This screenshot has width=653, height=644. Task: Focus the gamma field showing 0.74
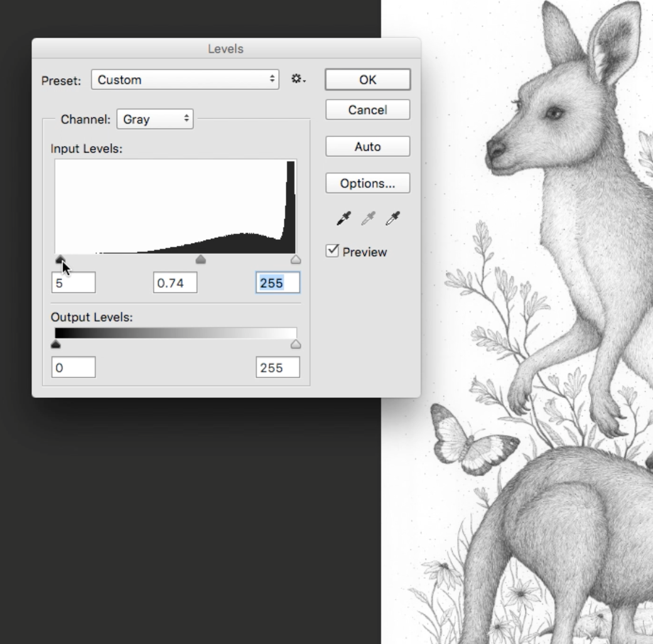click(x=175, y=282)
